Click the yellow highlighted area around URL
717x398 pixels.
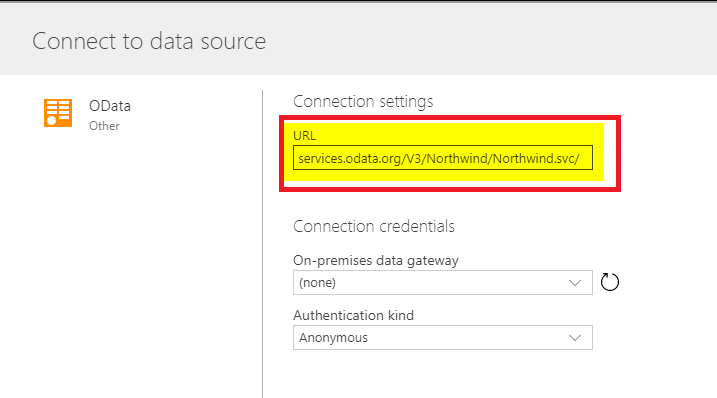click(x=444, y=151)
